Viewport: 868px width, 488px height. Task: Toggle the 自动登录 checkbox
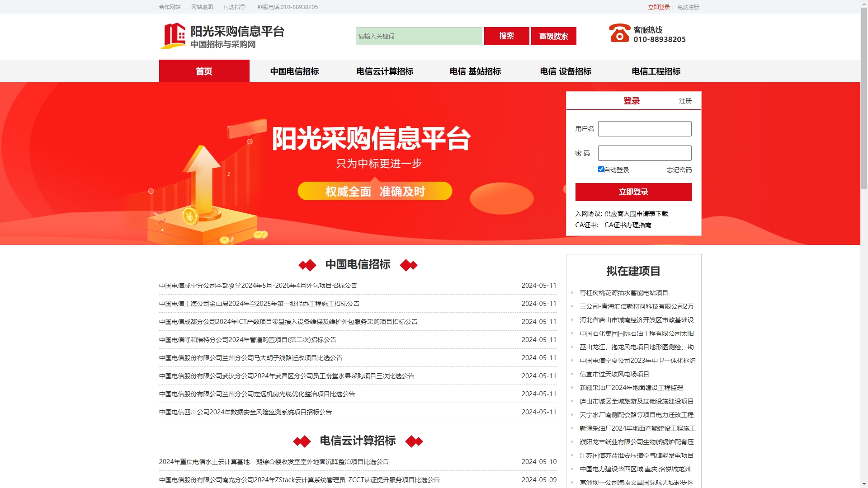tap(601, 169)
